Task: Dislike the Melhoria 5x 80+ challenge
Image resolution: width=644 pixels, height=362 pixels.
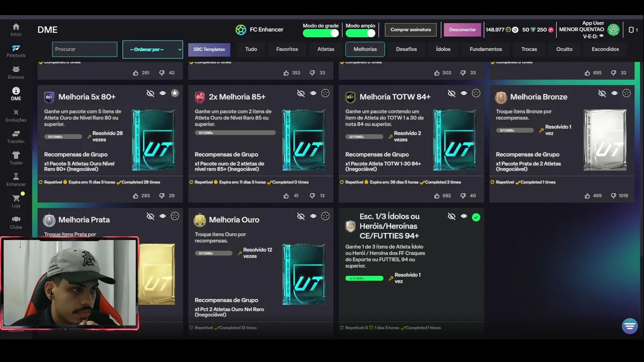Action: click(x=162, y=196)
